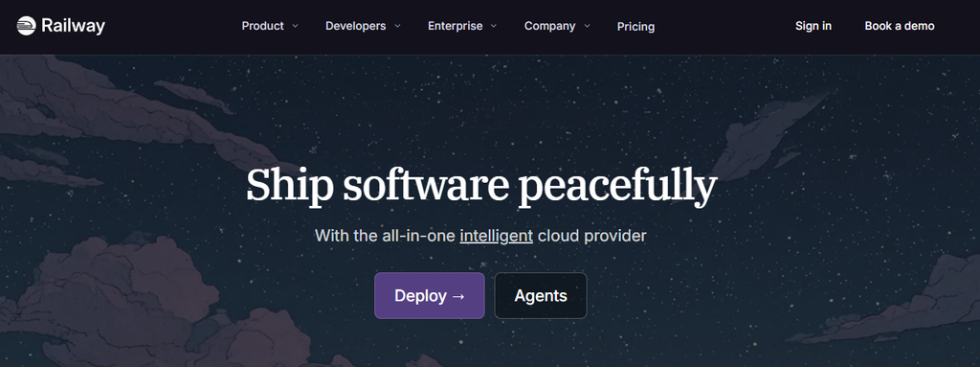The image size is (980, 367).
Task: Click the Railway train logo icon
Action: pyautogui.click(x=26, y=26)
